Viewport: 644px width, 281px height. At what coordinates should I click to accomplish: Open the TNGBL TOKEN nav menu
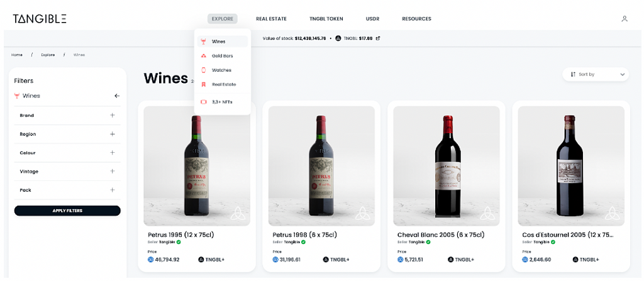tap(326, 19)
